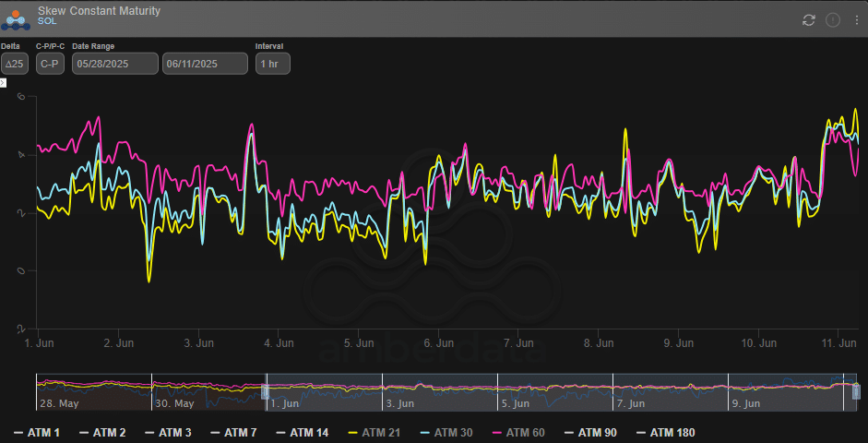Screen dimensions: 868x443
Task: Show the ATM 1 series
Action: [x=37, y=432]
